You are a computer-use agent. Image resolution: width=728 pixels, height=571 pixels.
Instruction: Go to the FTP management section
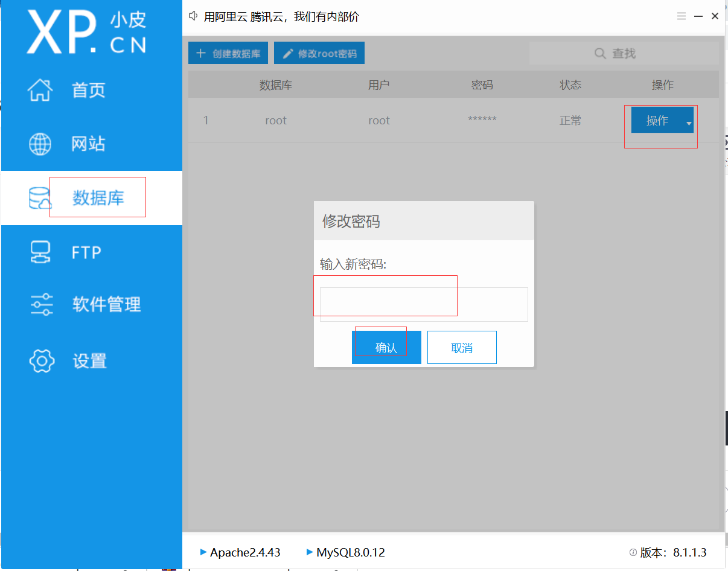[x=88, y=252]
